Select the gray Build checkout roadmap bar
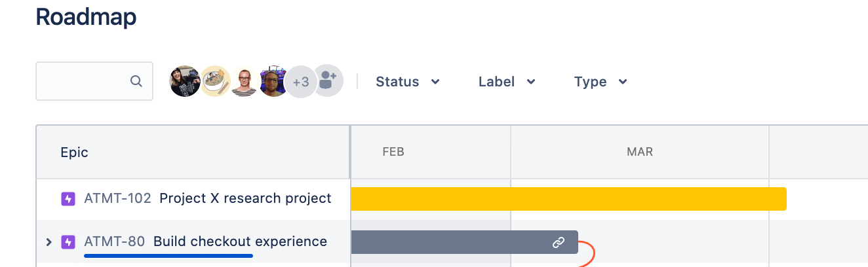Image resolution: width=868 pixels, height=267 pixels. pos(464,242)
